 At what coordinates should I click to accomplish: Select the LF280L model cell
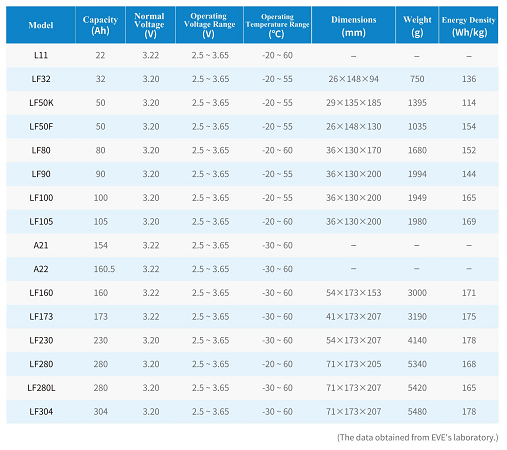click(x=41, y=388)
